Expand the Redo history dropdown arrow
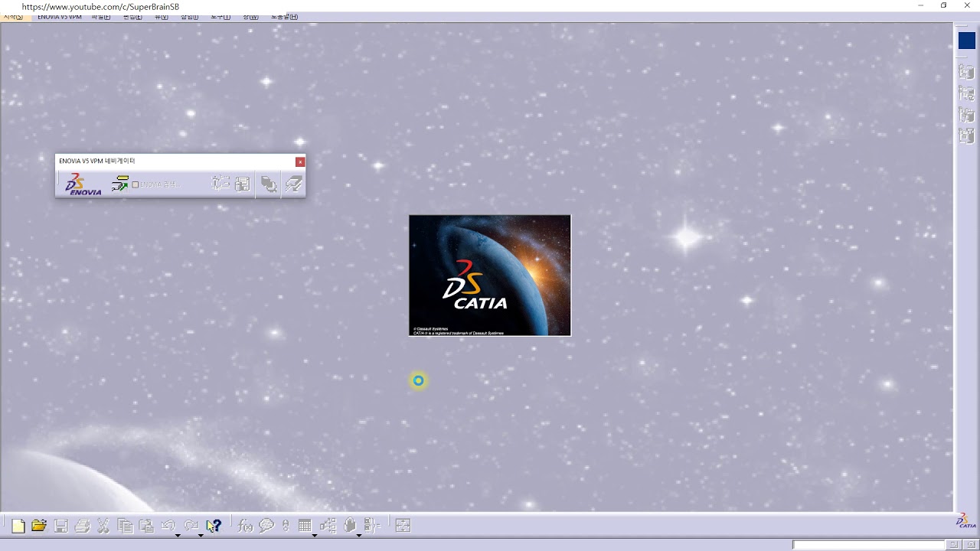The height and width of the screenshot is (551, 980). click(x=201, y=536)
